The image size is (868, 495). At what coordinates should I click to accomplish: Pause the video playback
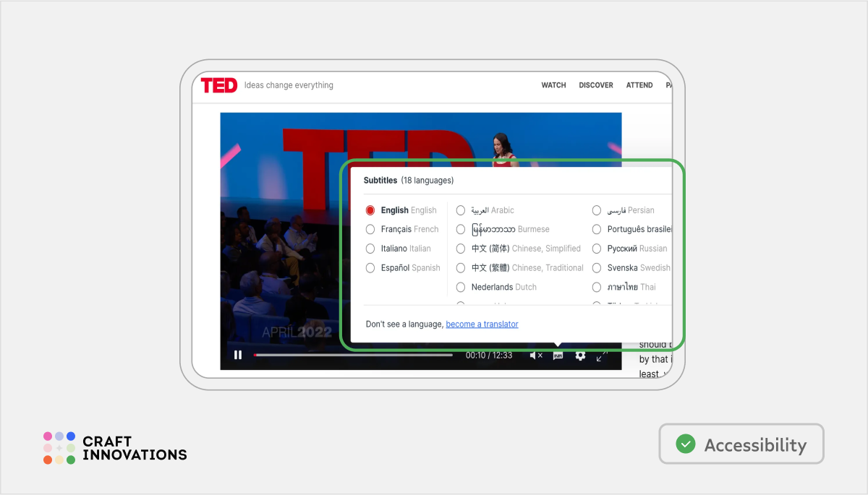(x=238, y=355)
